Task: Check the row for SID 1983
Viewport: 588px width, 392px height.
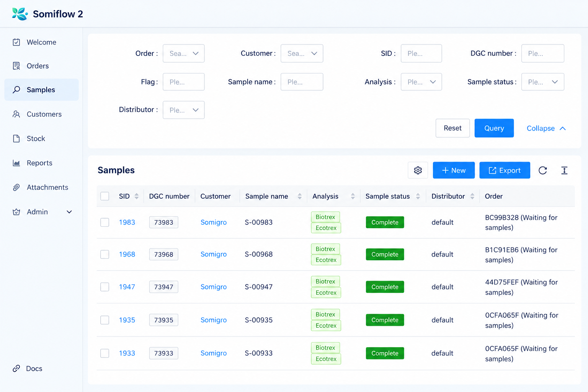Action: pyautogui.click(x=105, y=222)
